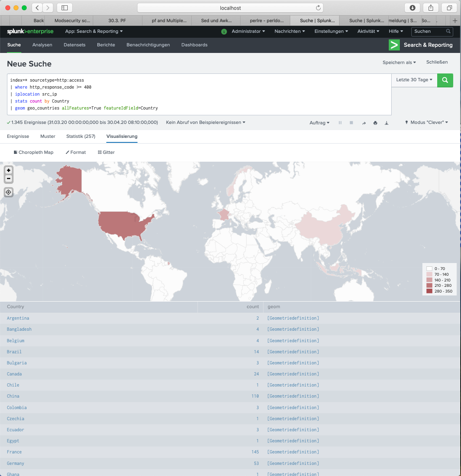Image resolution: width=461 pixels, height=476 pixels.
Task: Run search with the green magnifier button
Action: pyautogui.click(x=445, y=80)
